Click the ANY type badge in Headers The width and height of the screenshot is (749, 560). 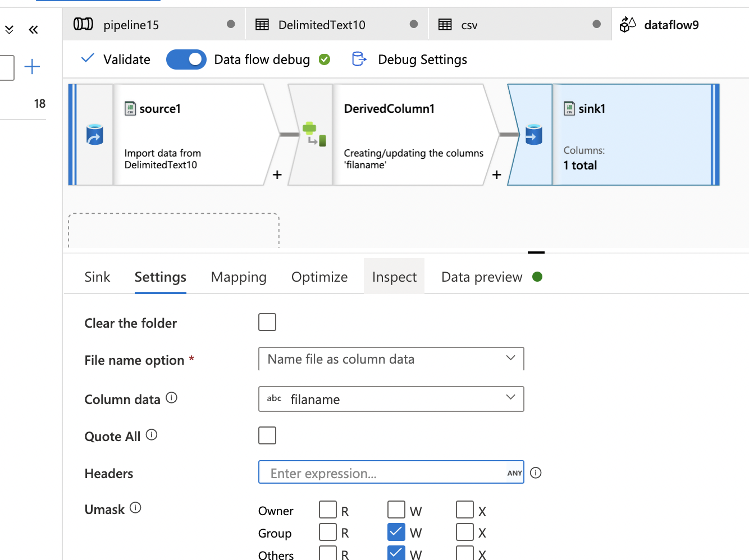[515, 473]
